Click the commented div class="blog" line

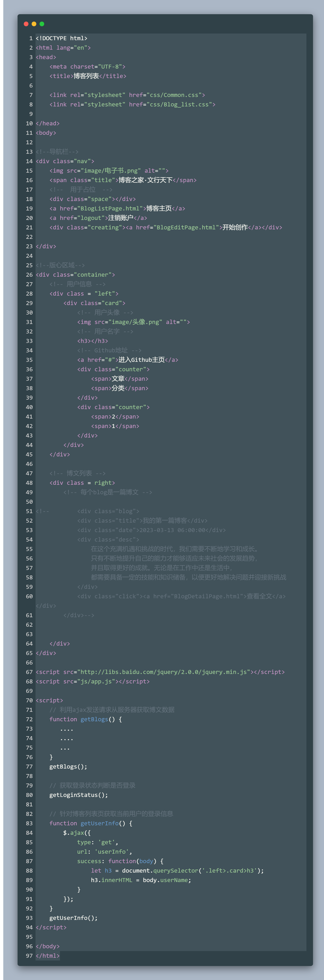pos(108,511)
